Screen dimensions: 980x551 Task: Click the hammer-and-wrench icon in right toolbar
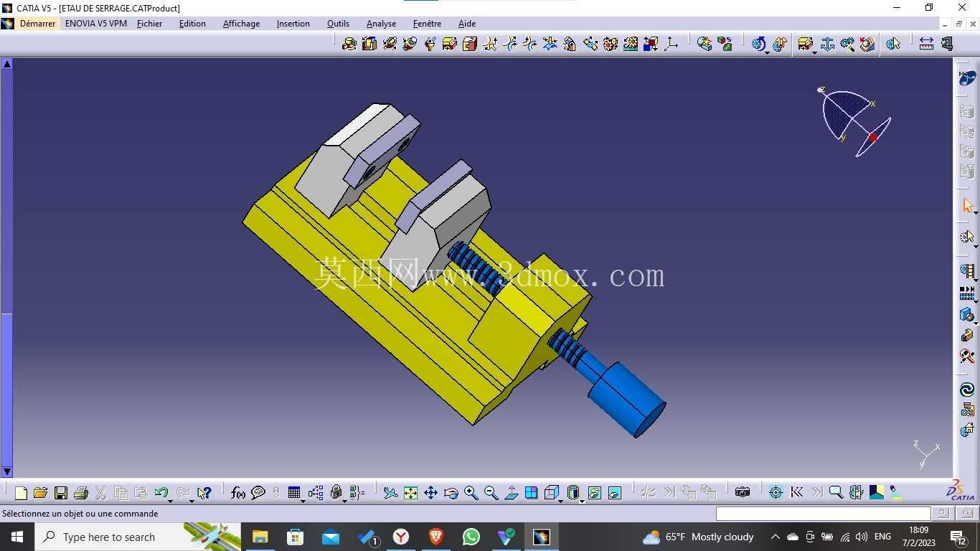[x=967, y=356]
